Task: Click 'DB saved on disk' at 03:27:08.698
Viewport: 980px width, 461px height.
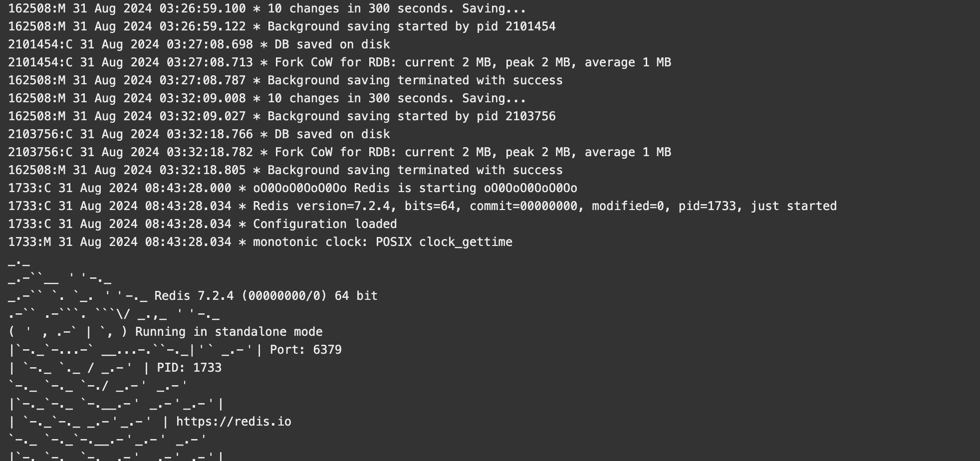Action: click(332, 44)
